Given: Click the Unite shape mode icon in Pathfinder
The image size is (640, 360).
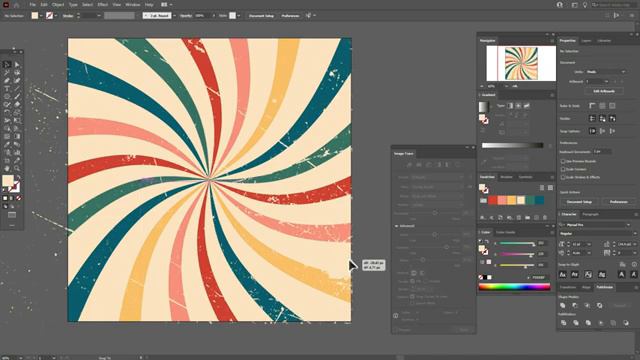Looking at the screenshot, I should tap(563, 305).
